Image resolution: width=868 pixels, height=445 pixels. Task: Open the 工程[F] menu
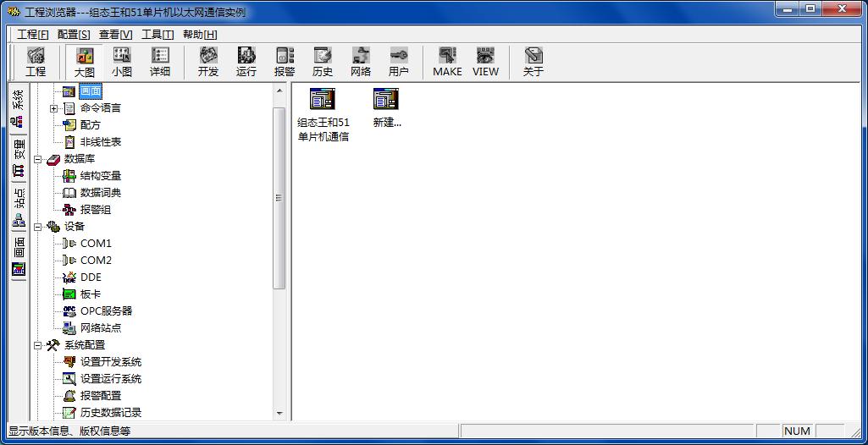coord(33,35)
